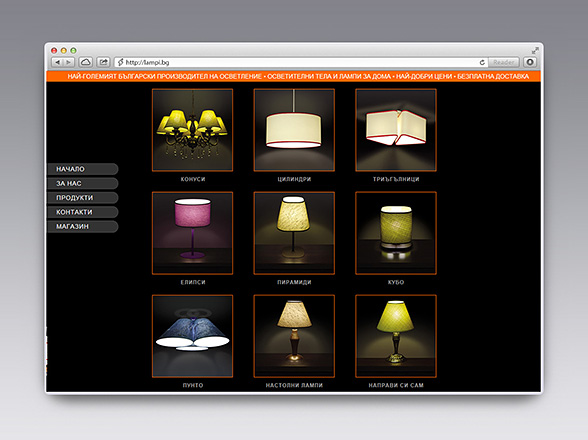Open the iCloud tabs button
This screenshot has width=588, height=440.
(x=86, y=62)
